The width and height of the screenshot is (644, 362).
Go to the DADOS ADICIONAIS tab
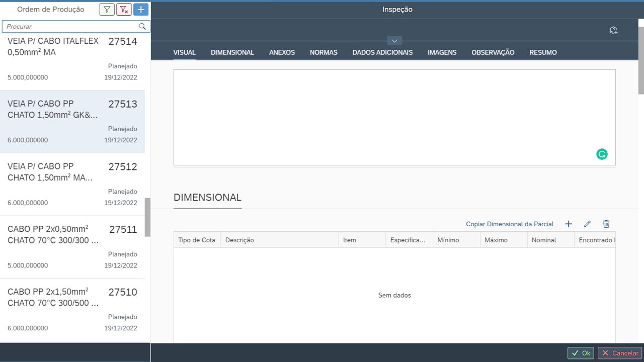tap(382, 52)
